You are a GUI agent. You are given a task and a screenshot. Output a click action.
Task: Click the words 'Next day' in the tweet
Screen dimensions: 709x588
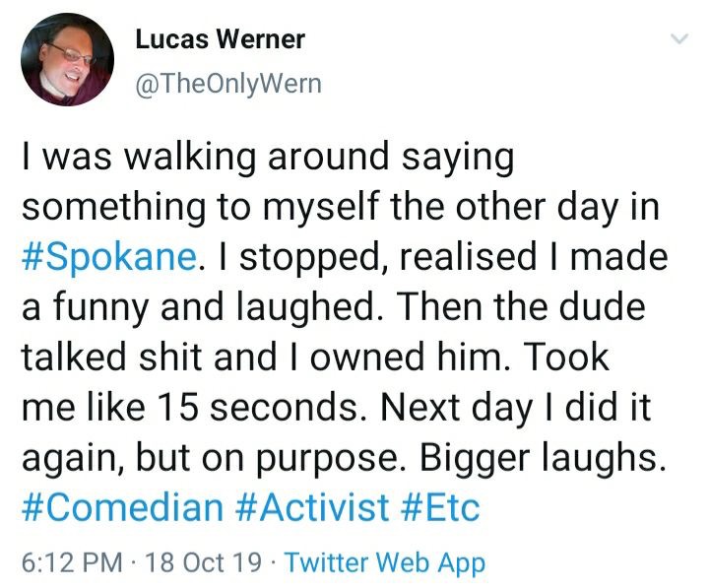[457, 408]
